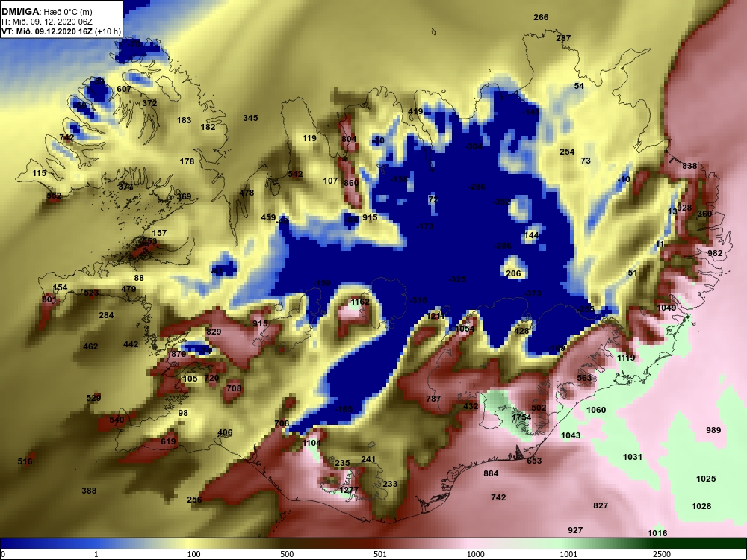
Task: Click the map value 787
Action: [x=433, y=399]
